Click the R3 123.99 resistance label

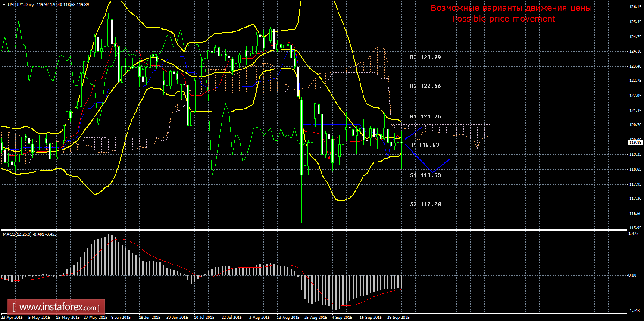(x=425, y=57)
